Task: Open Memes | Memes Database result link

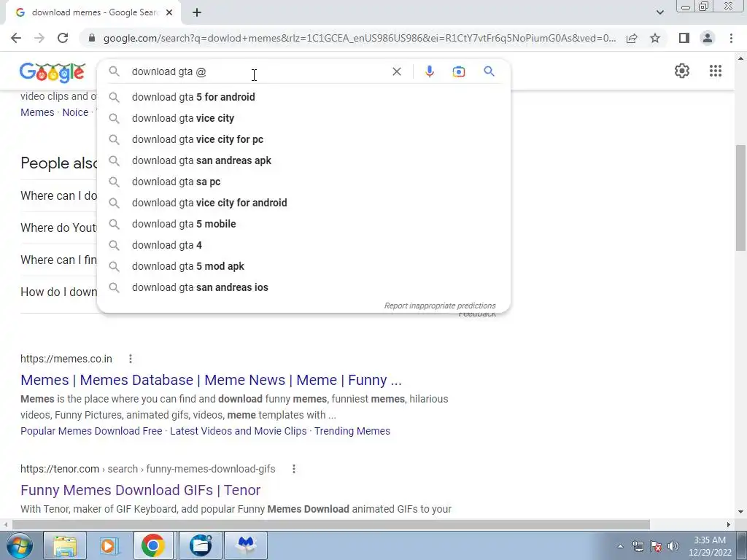Action: coord(211,380)
